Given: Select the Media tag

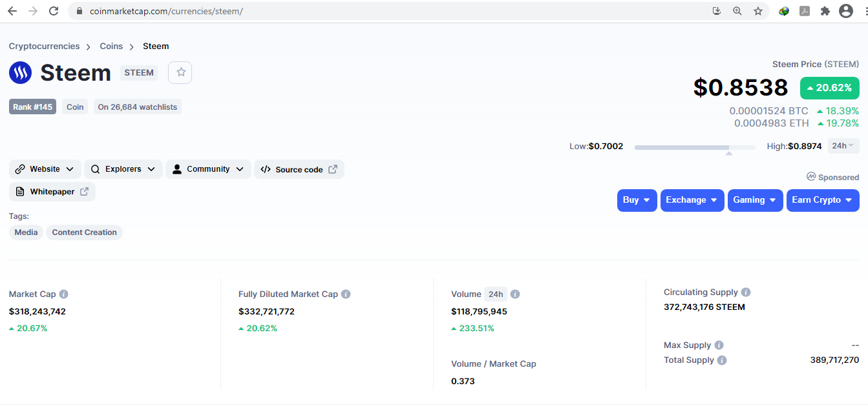Looking at the screenshot, I should point(26,232).
